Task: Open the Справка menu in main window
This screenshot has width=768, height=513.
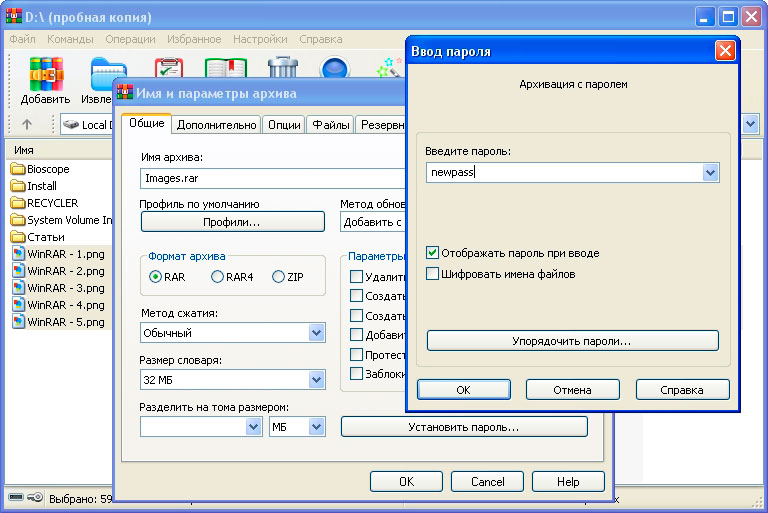Action: (321, 39)
